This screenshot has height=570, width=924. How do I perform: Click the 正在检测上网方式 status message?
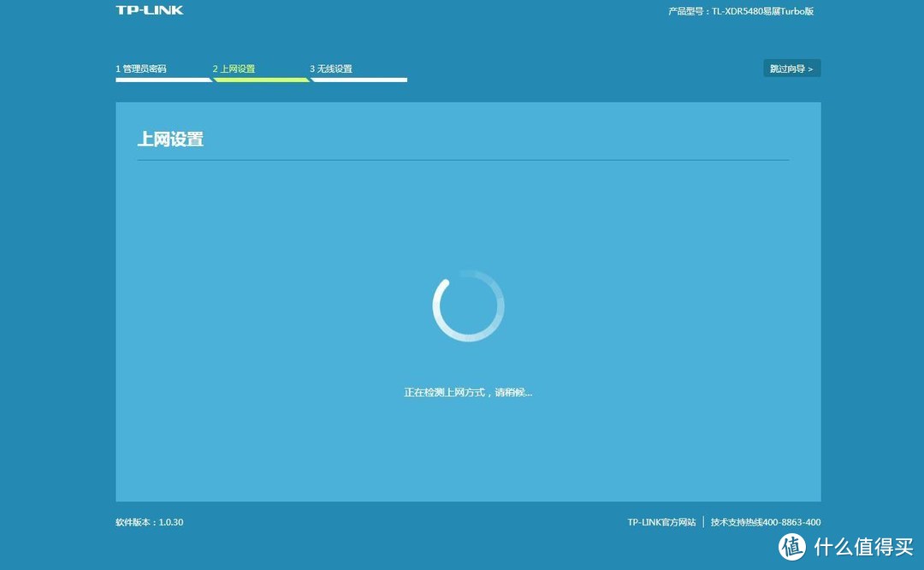(x=468, y=391)
